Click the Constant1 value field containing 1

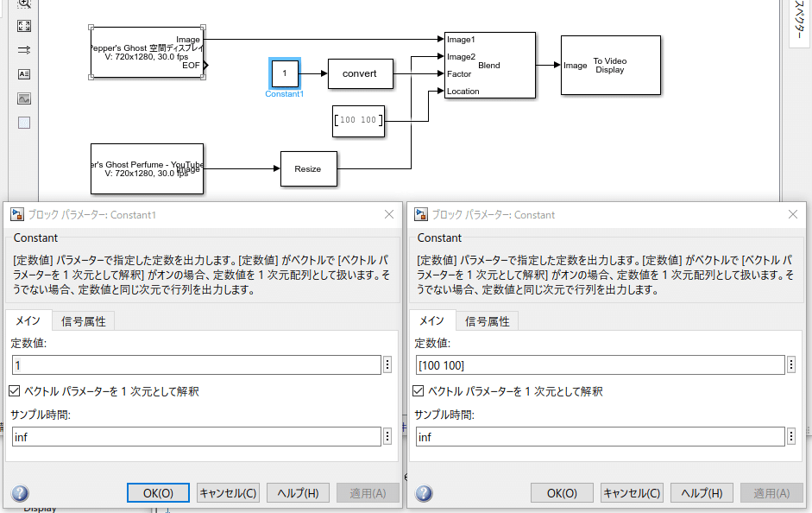(196, 364)
